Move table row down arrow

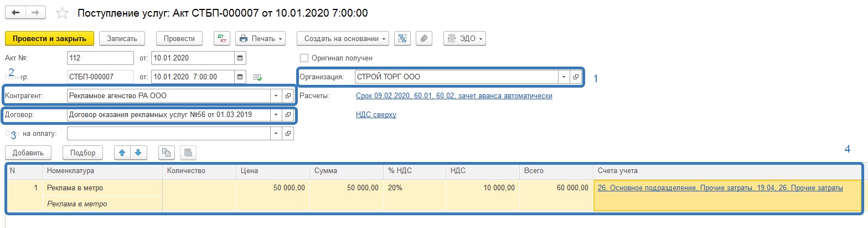point(138,153)
